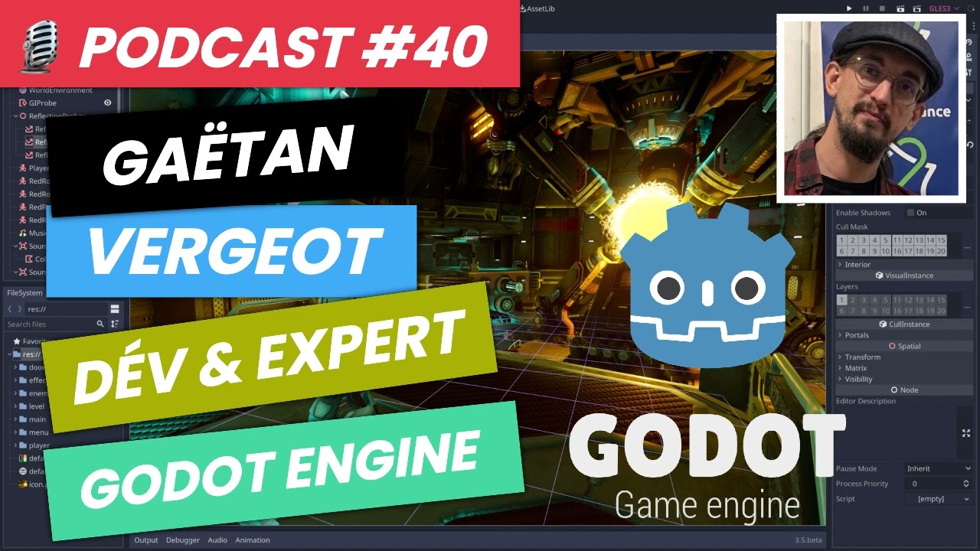Click the FileSystem search magnifier icon

100,324
